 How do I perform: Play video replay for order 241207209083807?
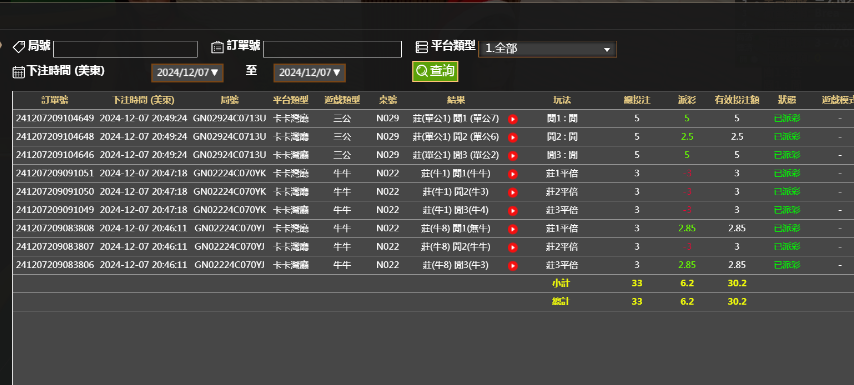click(513, 248)
